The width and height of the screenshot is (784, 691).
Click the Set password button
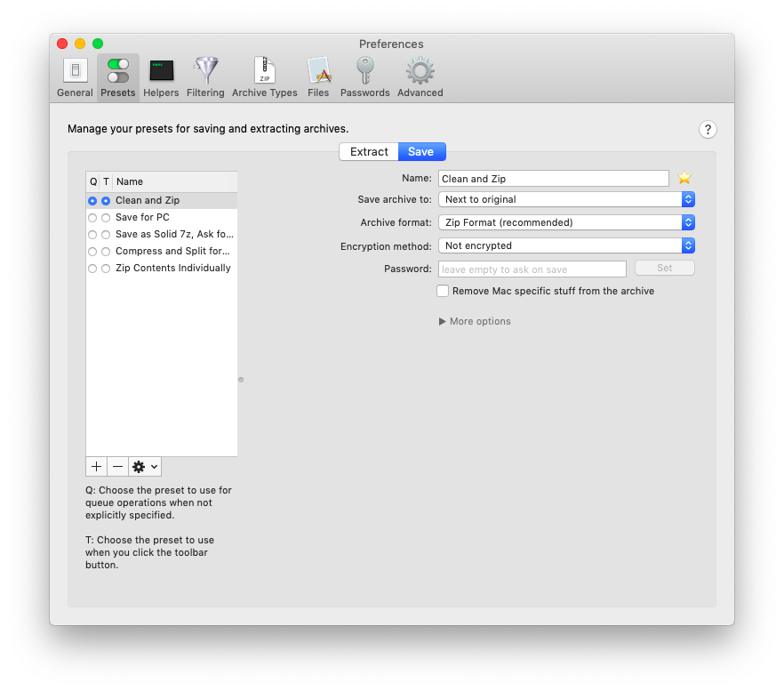665,268
